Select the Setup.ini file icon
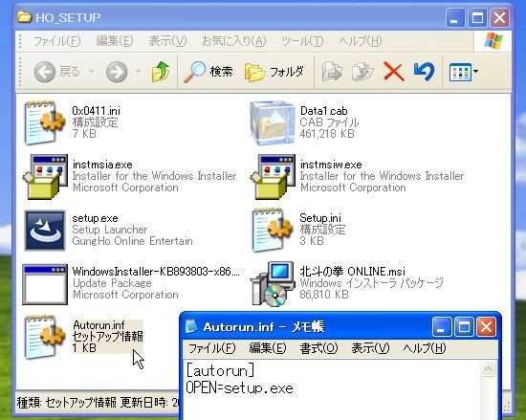The height and width of the screenshot is (420, 526). [x=273, y=230]
